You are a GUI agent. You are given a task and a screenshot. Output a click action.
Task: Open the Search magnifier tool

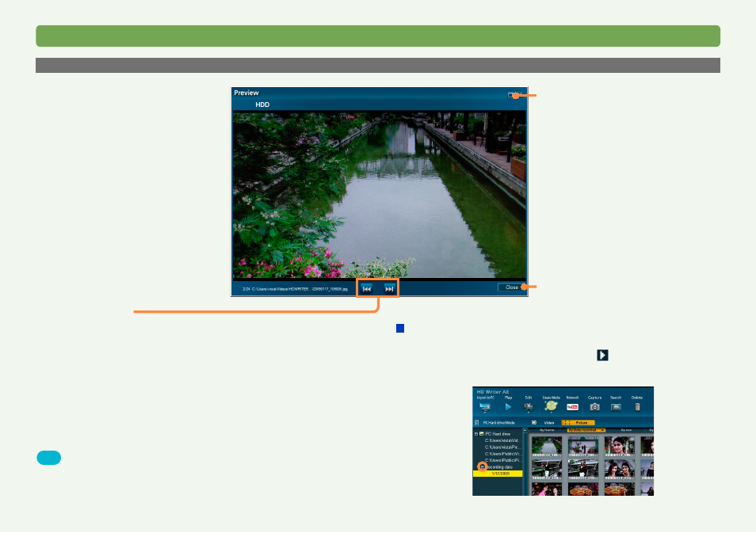click(x=616, y=407)
